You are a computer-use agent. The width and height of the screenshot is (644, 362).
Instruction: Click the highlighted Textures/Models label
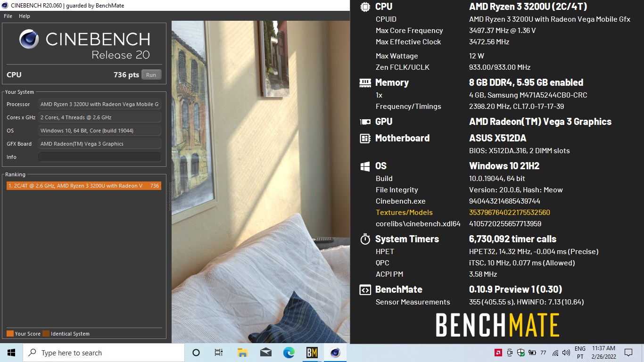tap(404, 213)
